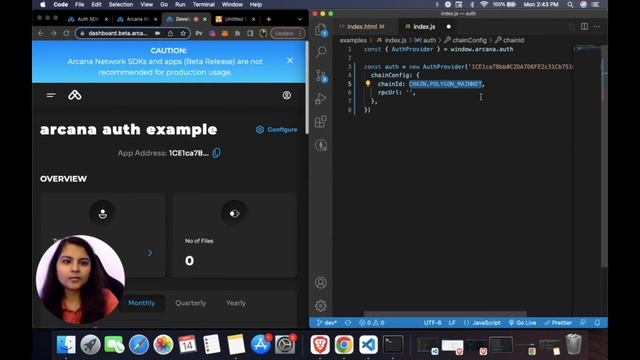The width and height of the screenshot is (640, 360).
Task: Open Brave browser from the dock
Action: [x=320, y=344]
